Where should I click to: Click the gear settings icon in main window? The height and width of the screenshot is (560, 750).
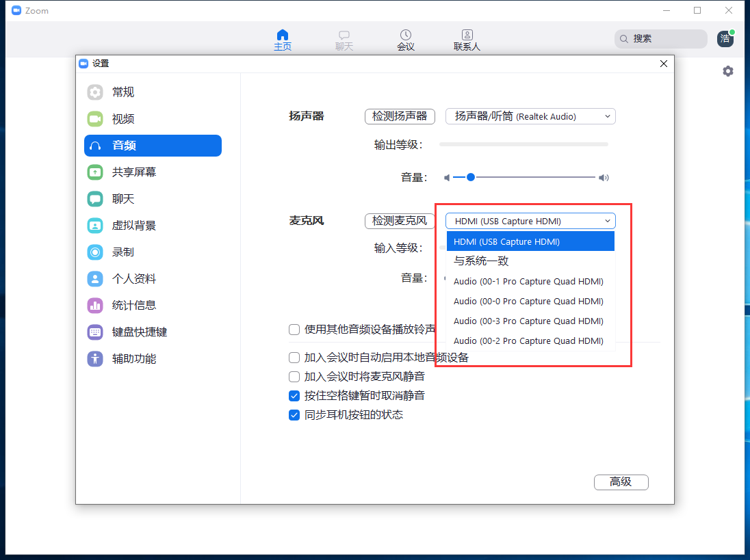tap(728, 71)
